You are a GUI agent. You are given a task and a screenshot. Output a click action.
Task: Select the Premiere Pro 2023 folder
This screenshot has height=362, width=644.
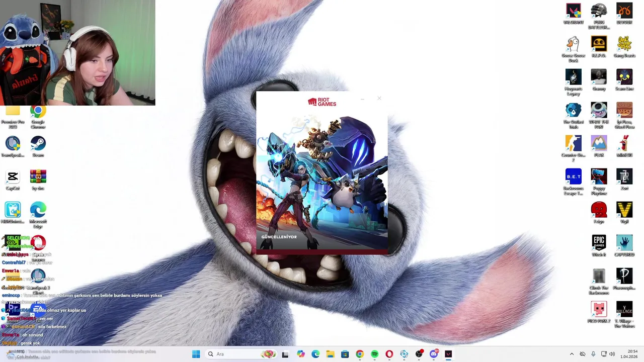tap(13, 117)
